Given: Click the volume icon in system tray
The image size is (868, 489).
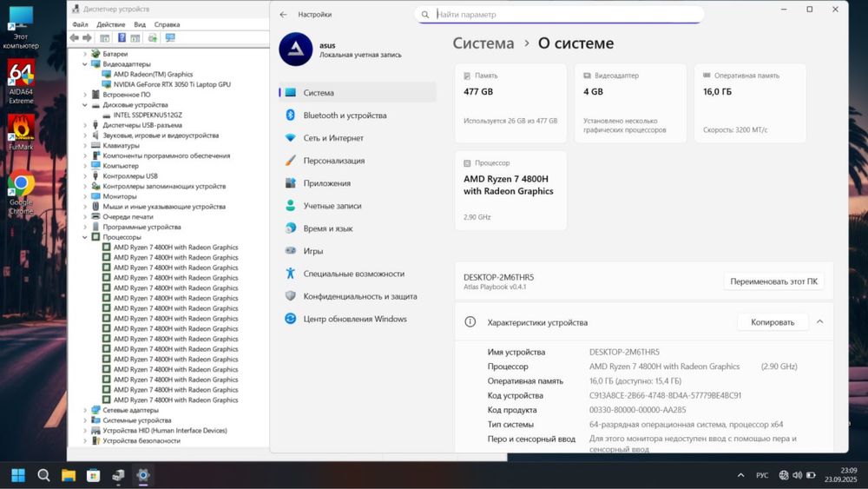Looking at the screenshot, I should pos(797,475).
